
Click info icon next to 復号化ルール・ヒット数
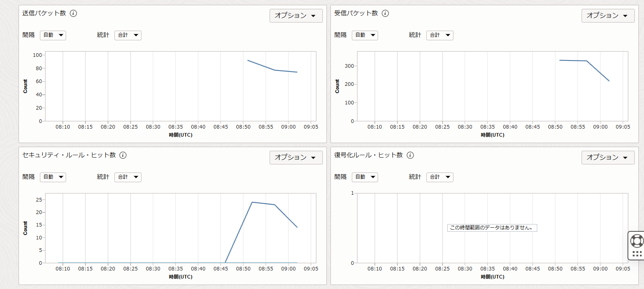[x=410, y=155]
